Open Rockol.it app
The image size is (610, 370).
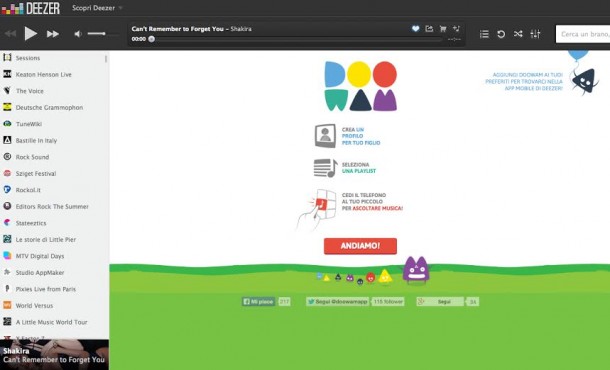[x=28, y=190]
